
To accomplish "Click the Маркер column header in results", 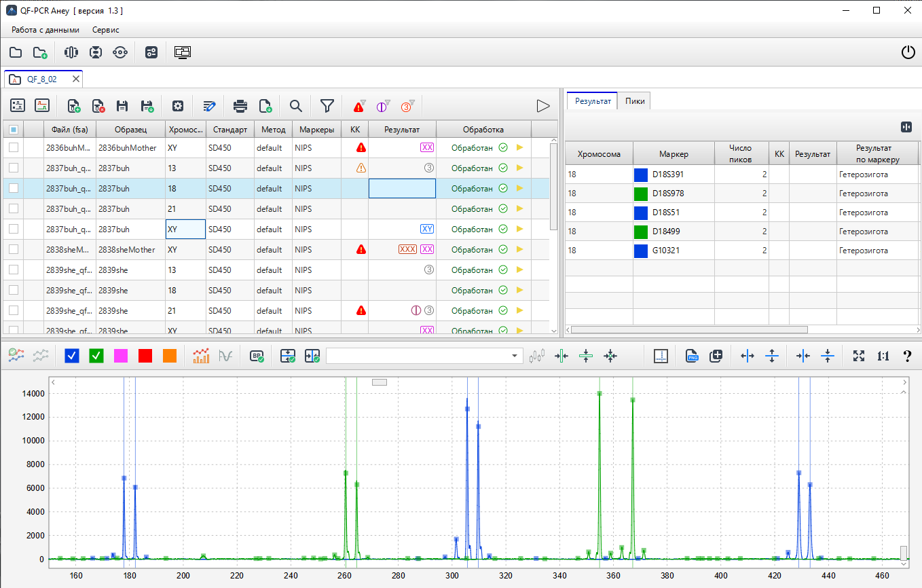I will 673,154.
